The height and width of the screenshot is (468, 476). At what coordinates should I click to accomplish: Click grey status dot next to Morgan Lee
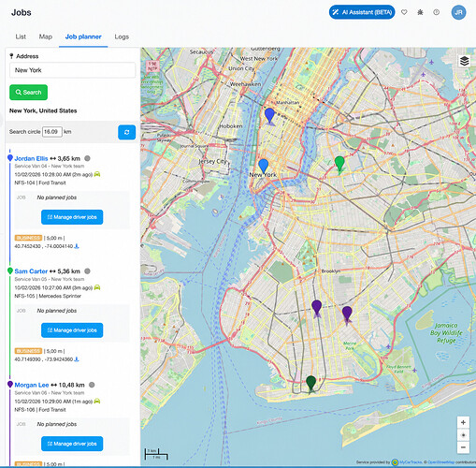(92, 385)
